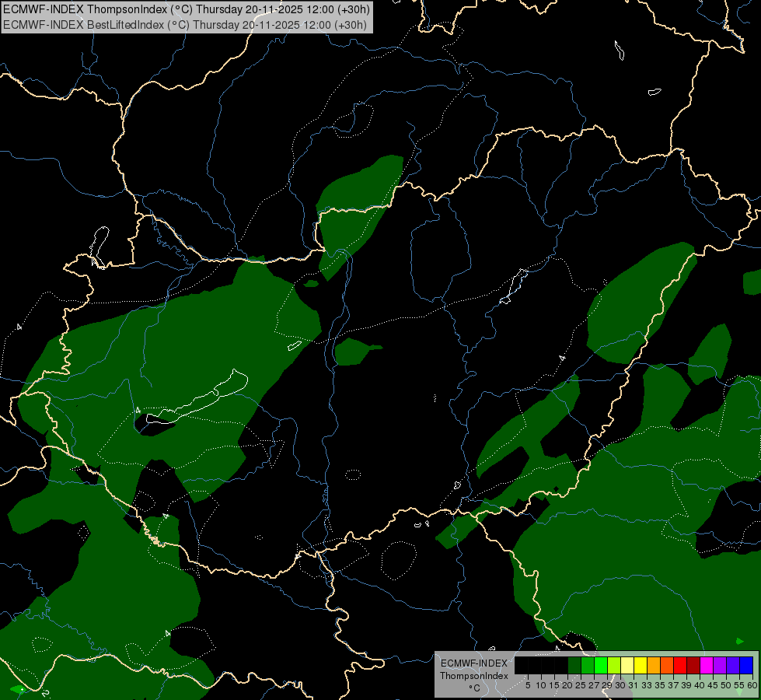Click the ThompsonIndex title line at top
This screenshot has height=700, width=761.
(187, 9)
